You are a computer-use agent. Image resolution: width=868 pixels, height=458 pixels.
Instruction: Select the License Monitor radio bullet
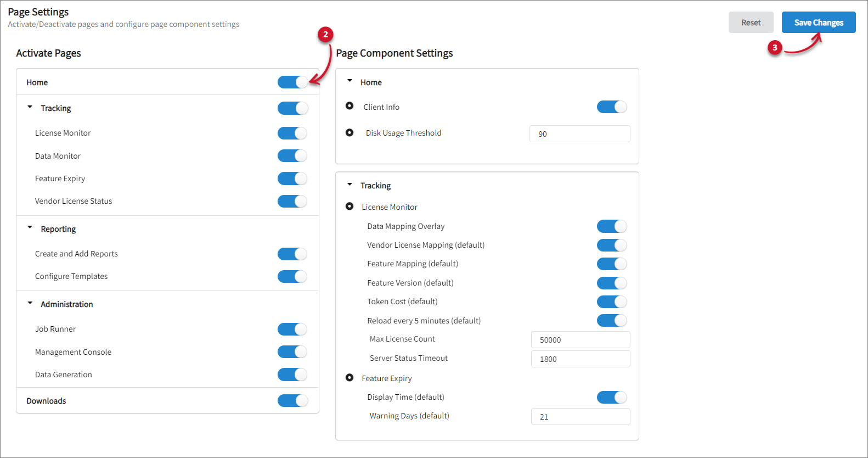pyautogui.click(x=350, y=206)
